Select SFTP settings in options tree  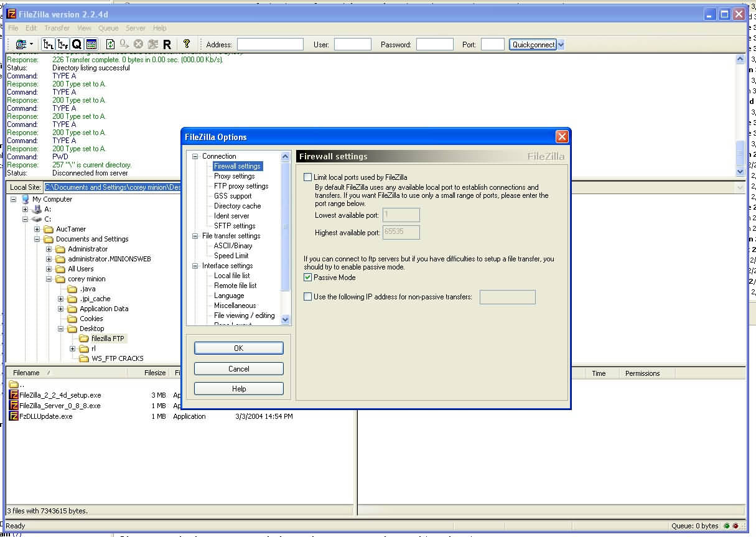(235, 226)
